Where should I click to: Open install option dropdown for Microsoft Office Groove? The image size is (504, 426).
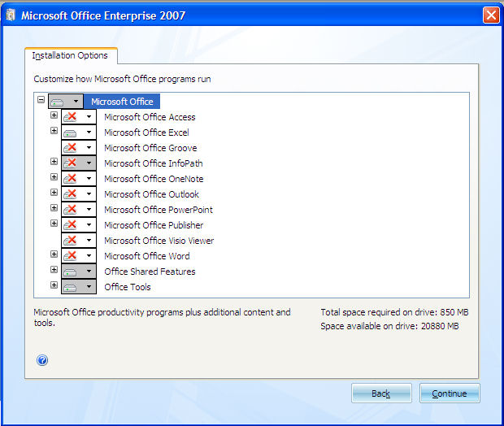[x=79, y=148]
